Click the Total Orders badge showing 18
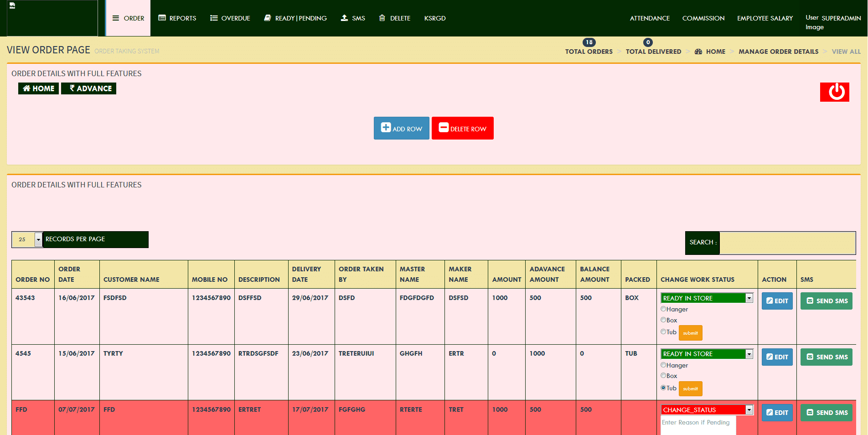868x435 pixels. [589, 42]
